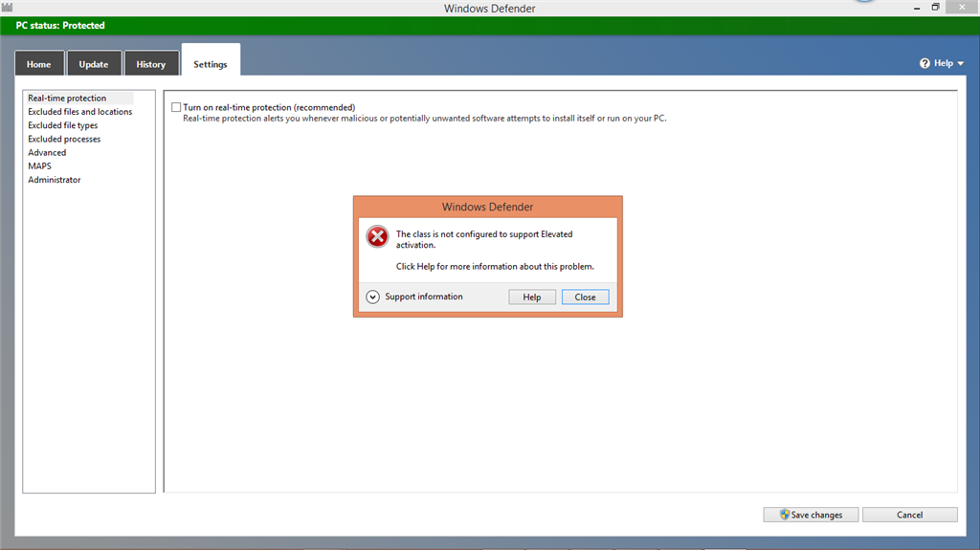Close the Windows Defender main window

(962, 7)
